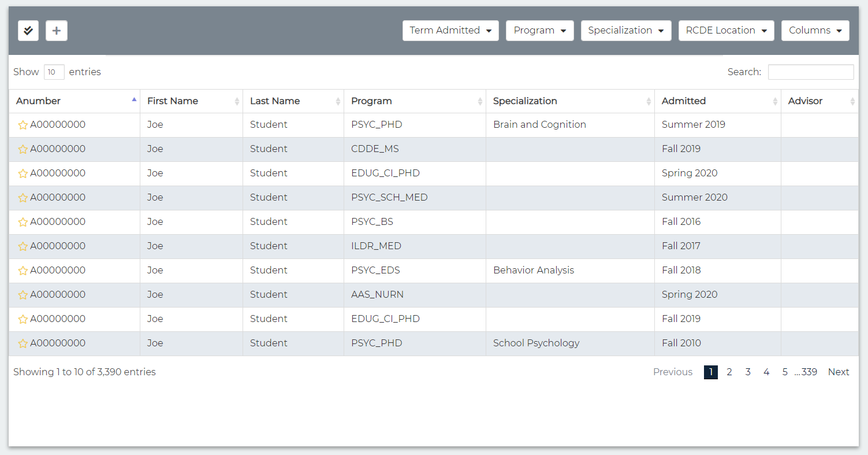The height and width of the screenshot is (455, 868).
Task: Open the RCDE Location dropdown
Action: (x=726, y=31)
